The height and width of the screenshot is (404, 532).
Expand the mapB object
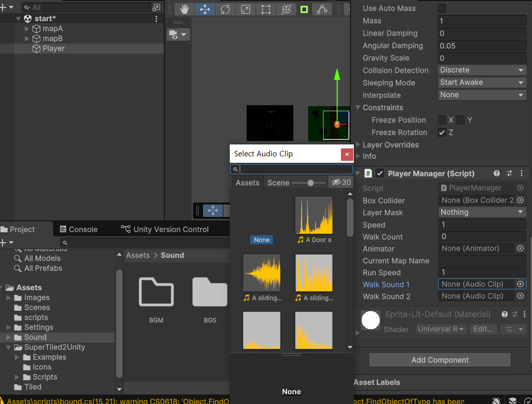pyautogui.click(x=27, y=39)
